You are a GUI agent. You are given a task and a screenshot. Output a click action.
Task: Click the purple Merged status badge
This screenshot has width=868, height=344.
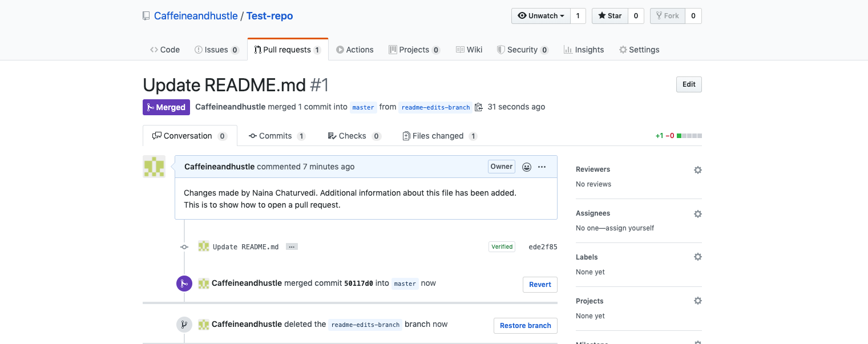[x=166, y=107]
